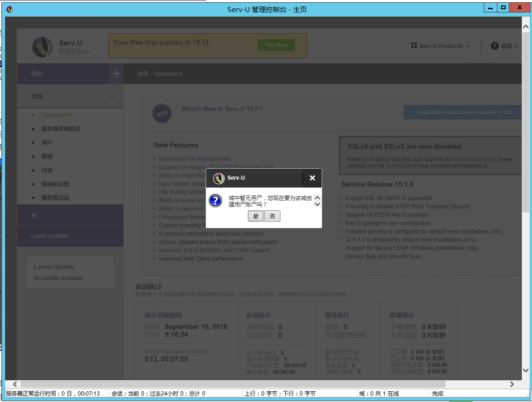Open 用户 in the navigation
The height and width of the screenshot is (402, 532).
pyautogui.click(x=47, y=143)
